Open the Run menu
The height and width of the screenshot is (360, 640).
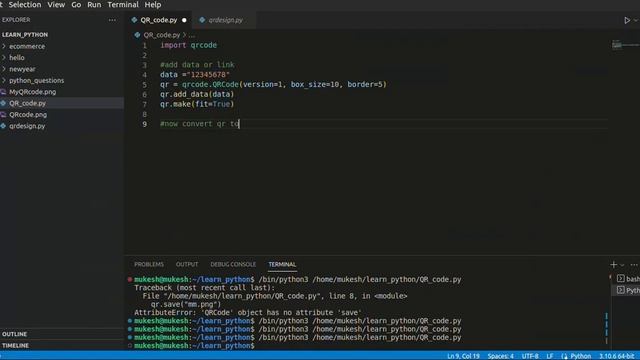click(94, 5)
